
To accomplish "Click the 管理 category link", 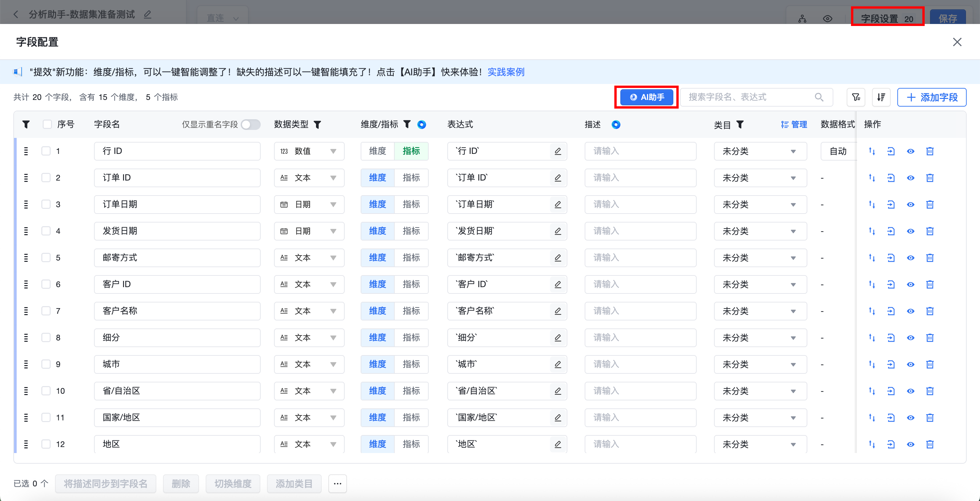I will pos(794,124).
